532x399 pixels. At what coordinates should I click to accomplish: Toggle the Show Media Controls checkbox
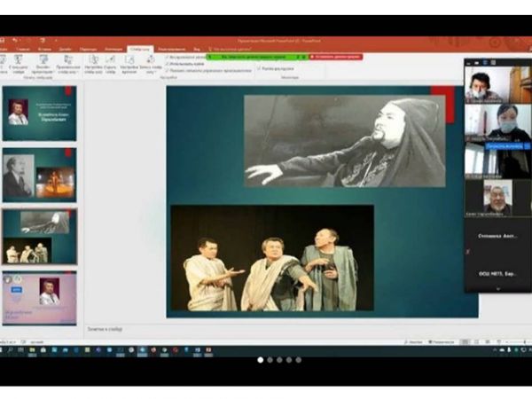(168, 69)
